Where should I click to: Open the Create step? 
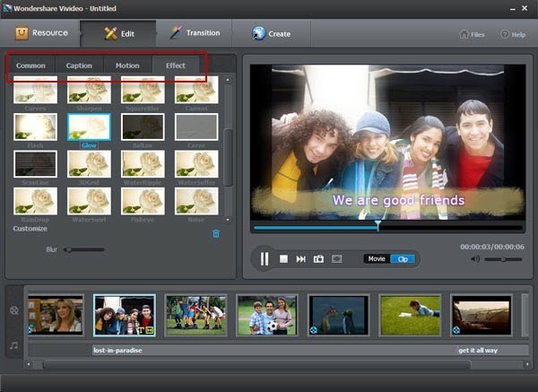[272, 34]
